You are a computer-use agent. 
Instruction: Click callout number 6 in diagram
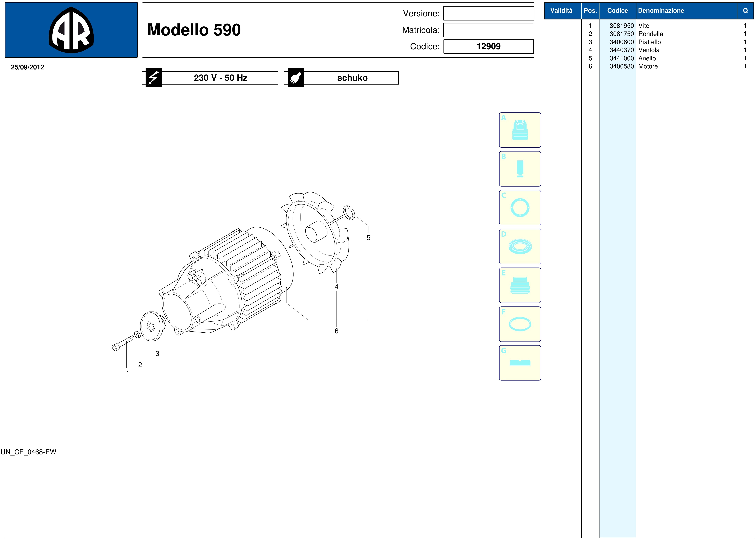(336, 331)
